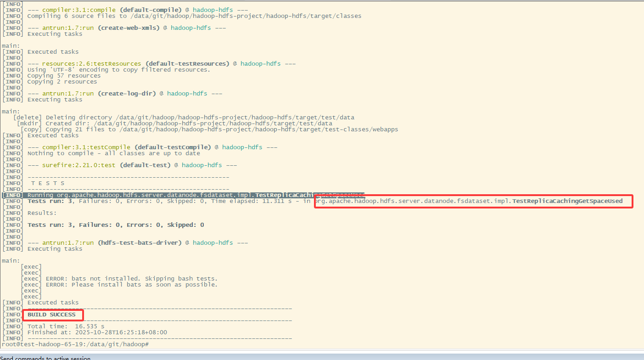Click the highlighted BUILD SUCCESS text

pyautogui.click(x=51, y=315)
